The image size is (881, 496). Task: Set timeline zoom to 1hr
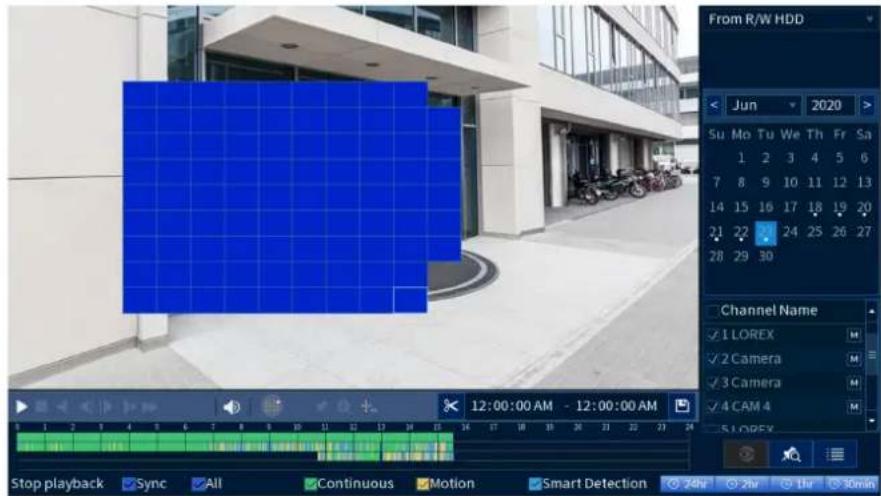pos(797,484)
